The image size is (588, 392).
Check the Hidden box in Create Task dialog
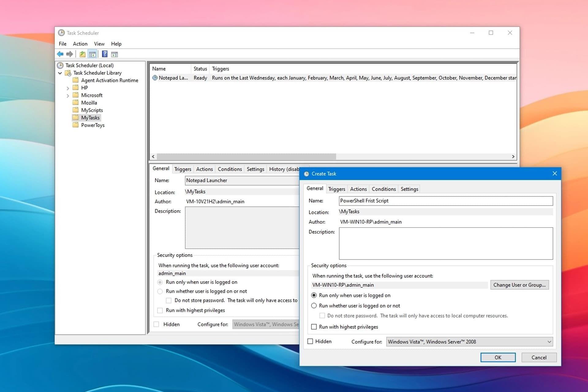pos(310,341)
